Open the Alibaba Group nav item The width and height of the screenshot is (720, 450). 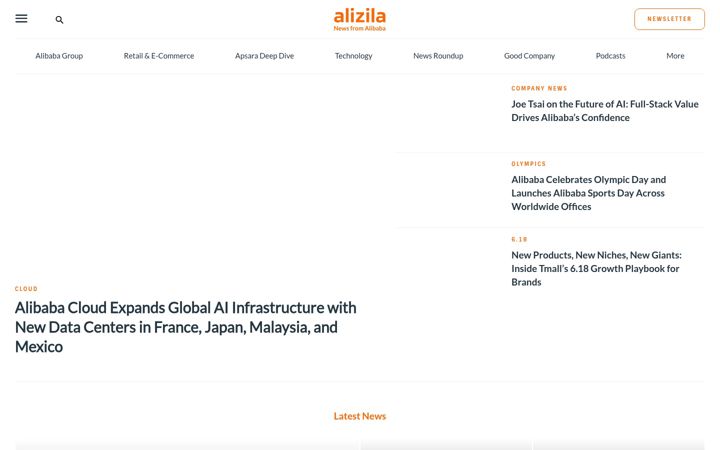click(59, 56)
